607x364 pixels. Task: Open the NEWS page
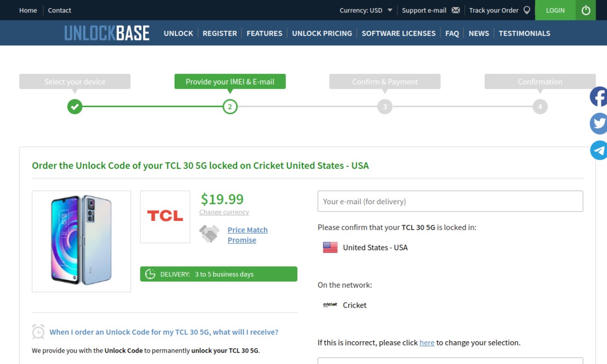478,33
